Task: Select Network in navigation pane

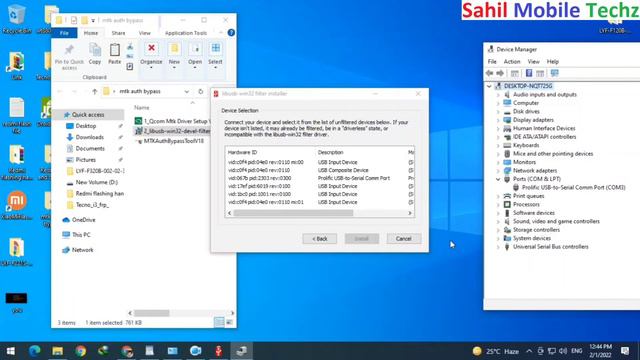Action: 82,250
